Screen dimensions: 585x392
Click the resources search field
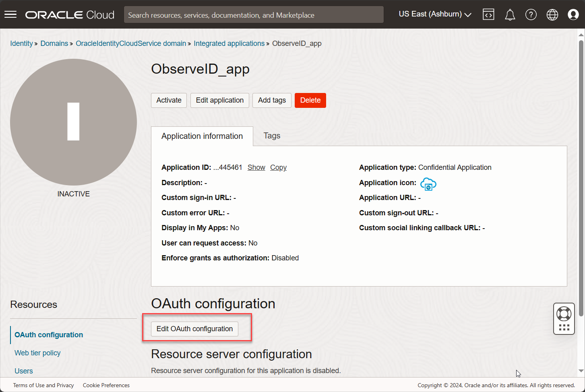253,14
